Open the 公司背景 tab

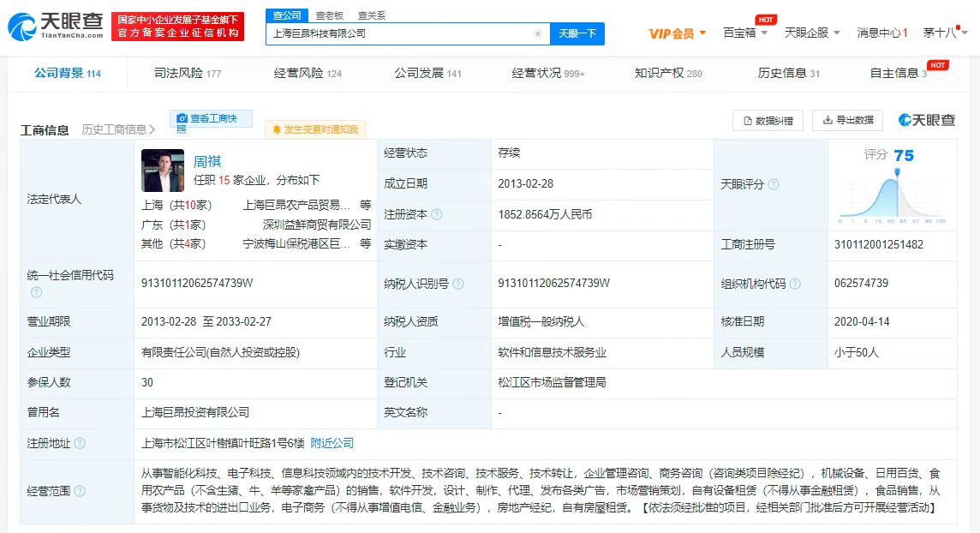coord(68,73)
